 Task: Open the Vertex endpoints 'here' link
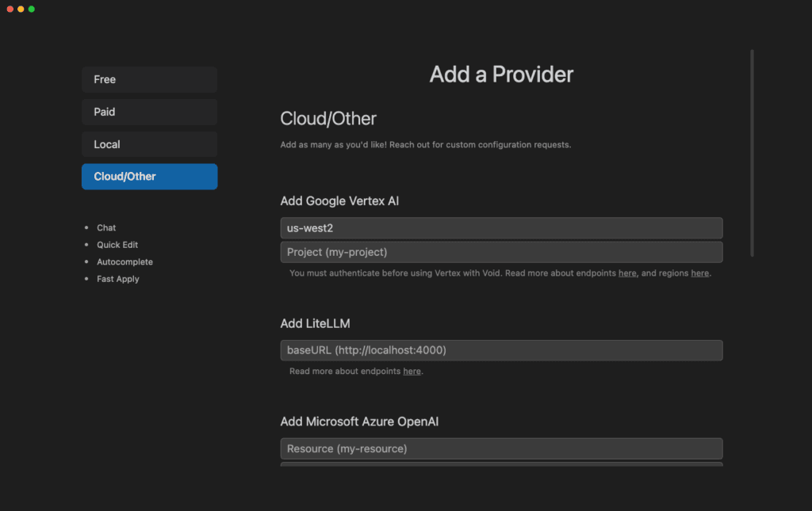pos(627,273)
